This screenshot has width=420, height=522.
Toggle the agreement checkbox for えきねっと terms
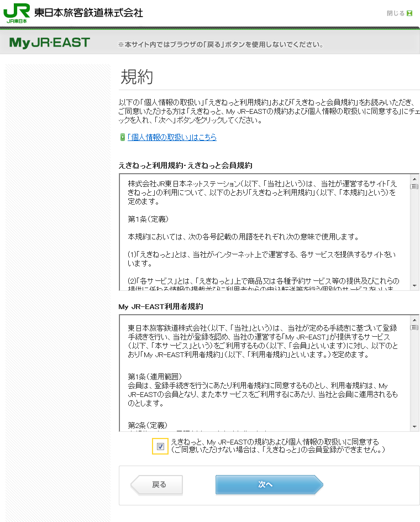pos(160,446)
